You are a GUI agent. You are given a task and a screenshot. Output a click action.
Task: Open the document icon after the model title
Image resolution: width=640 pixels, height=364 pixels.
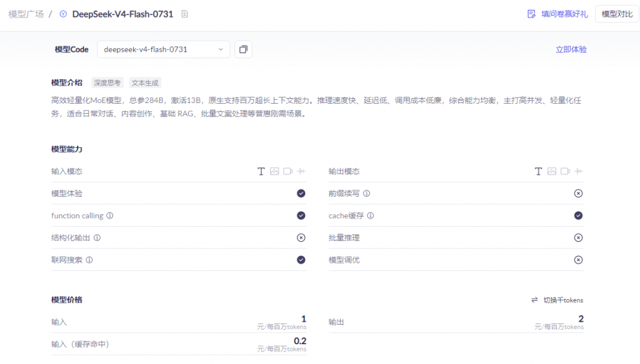pos(184,14)
